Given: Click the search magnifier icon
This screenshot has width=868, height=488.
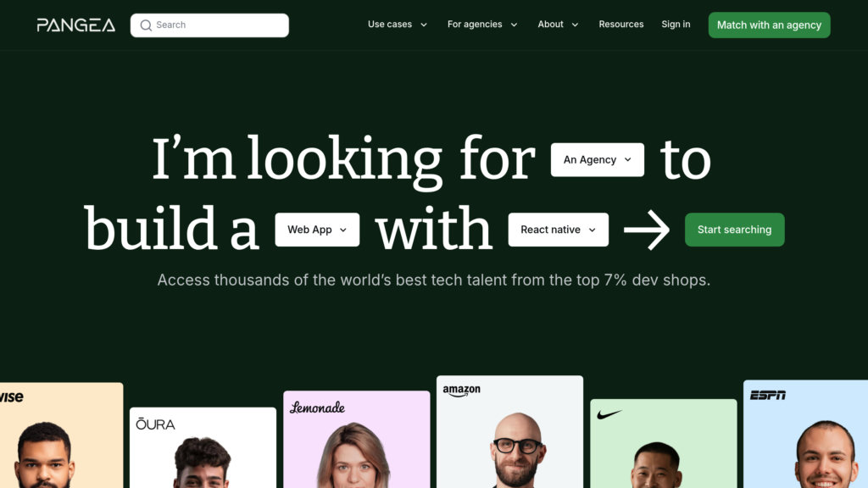Looking at the screenshot, I should coord(146,25).
